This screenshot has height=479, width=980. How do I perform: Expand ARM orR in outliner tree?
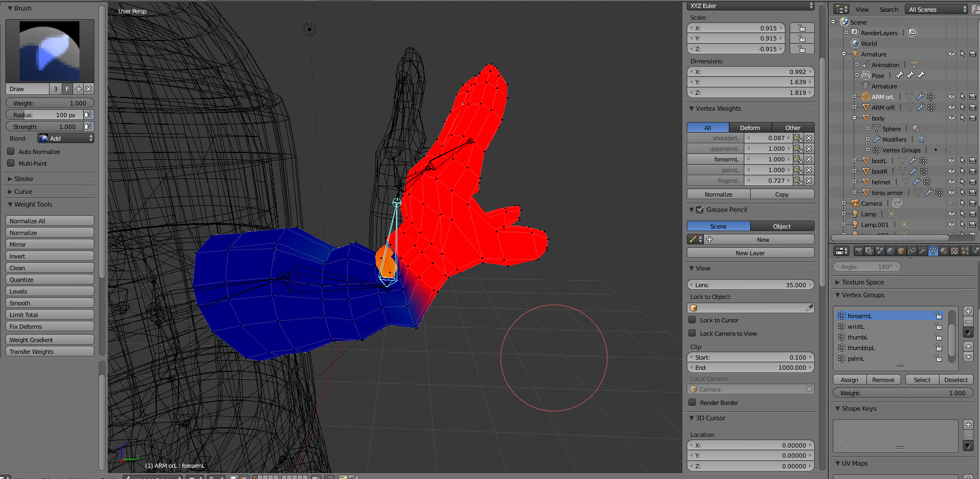point(854,107)
